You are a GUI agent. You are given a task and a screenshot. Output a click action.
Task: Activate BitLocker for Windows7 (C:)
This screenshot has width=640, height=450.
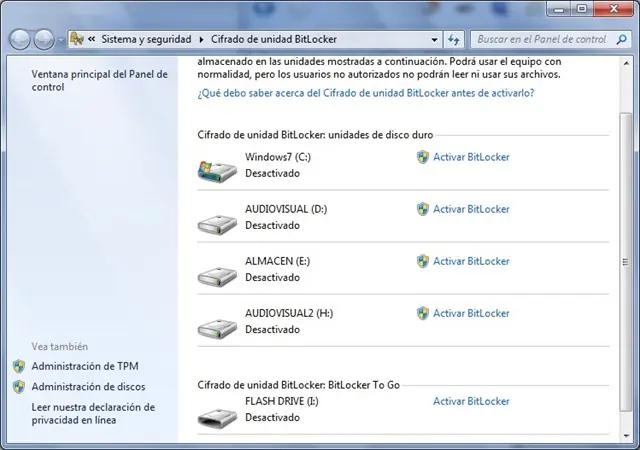471,157
